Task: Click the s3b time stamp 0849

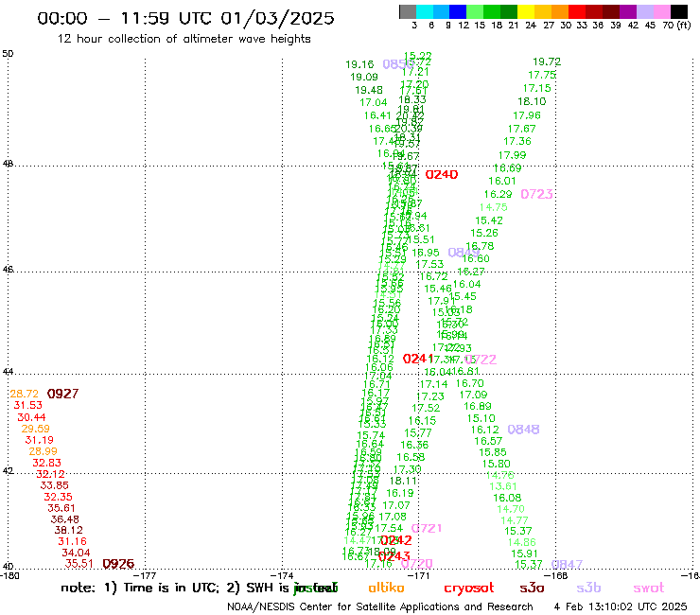Action: click(x=464, y=253)
